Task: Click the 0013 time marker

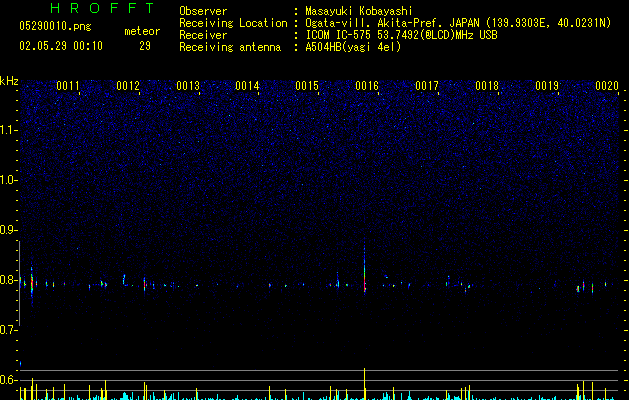Action: 188,86
